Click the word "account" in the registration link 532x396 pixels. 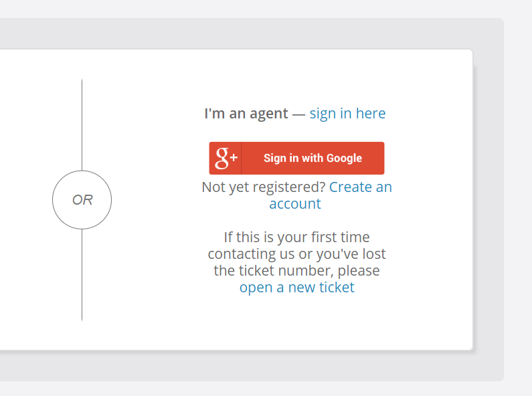point(295,204)
